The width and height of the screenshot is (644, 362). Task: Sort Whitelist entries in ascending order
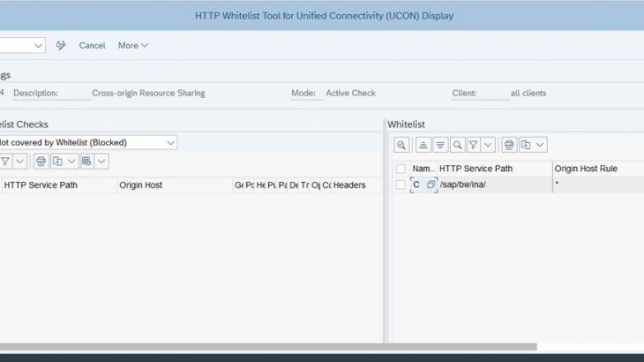[423, 145]
